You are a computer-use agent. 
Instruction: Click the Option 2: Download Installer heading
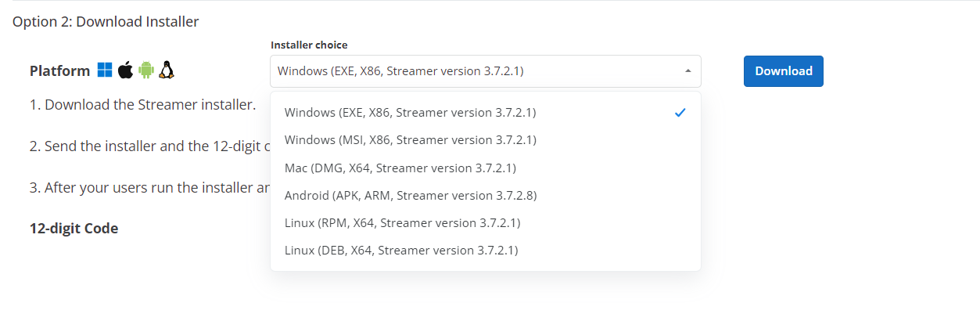coord(106,21)
